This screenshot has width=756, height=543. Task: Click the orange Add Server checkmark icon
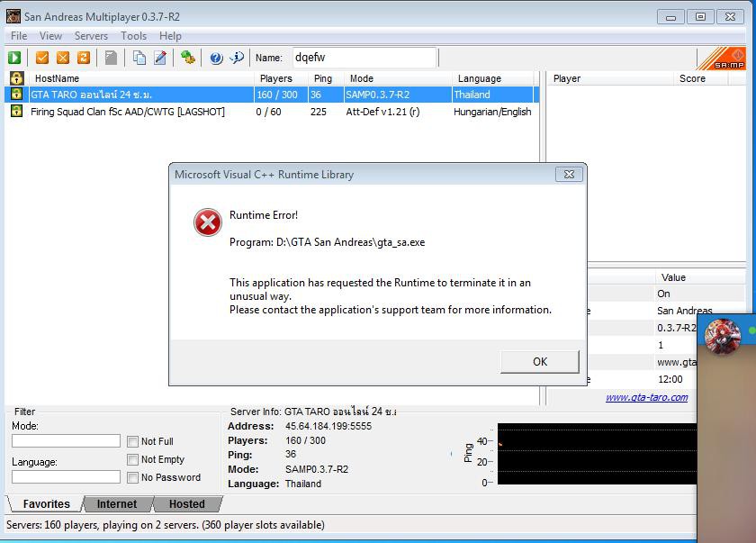(42, 58)
